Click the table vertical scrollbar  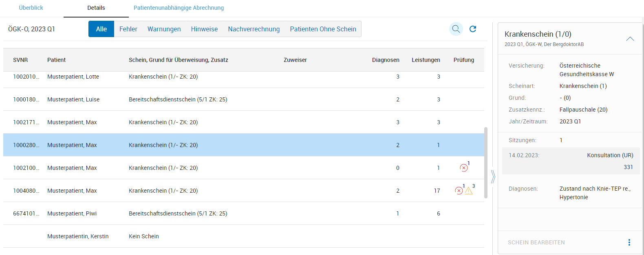click(485, 163)
